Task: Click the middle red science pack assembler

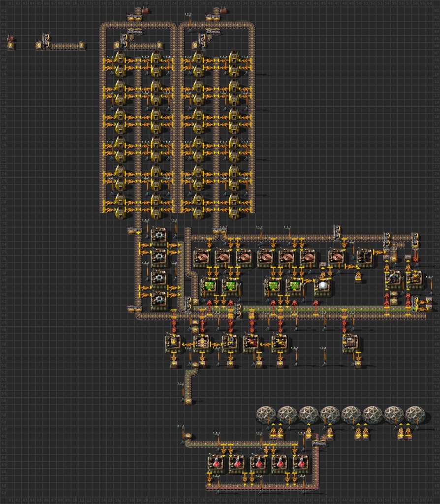Action: 258,464
